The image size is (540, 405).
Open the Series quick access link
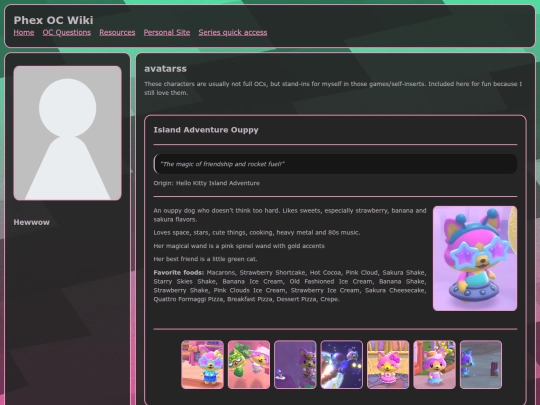(233, 32)
